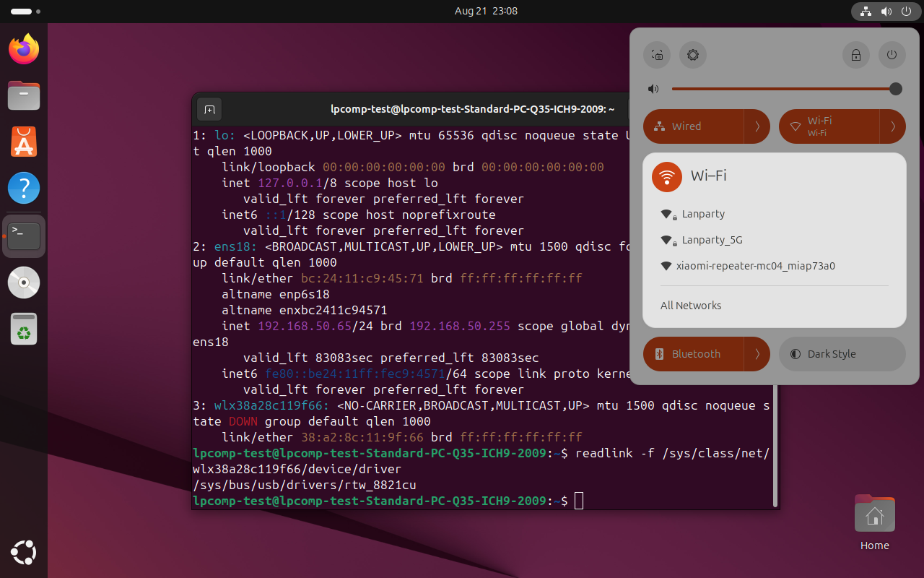Open Firefox from the dock

point(24,49)
